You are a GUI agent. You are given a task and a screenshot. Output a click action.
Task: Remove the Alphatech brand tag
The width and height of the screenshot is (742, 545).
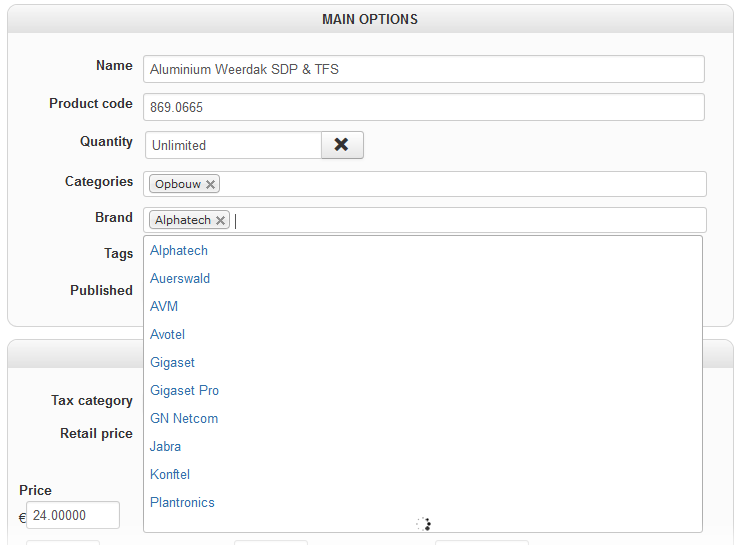click(x=220, y=221)
